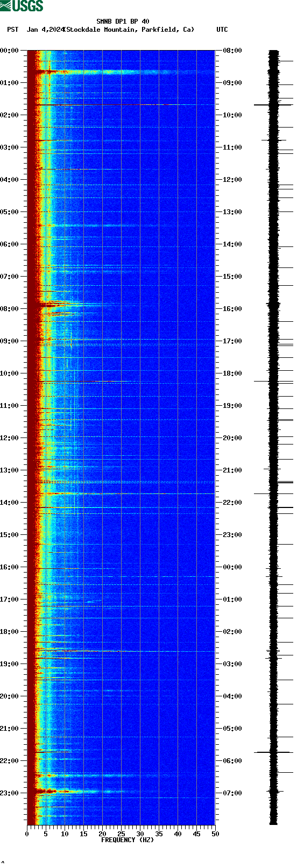Click the 23:00 PST time label

tap(9, 793)
